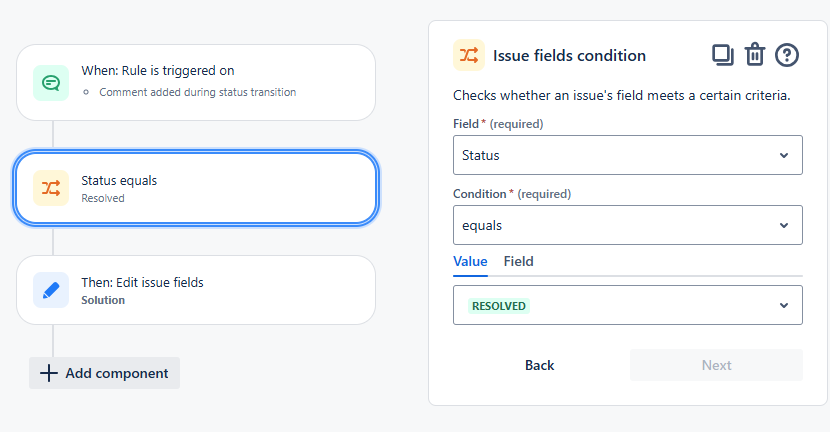The image size is (830, 432).
Task: Switch to the Field tab
Action: pos(518,262)
